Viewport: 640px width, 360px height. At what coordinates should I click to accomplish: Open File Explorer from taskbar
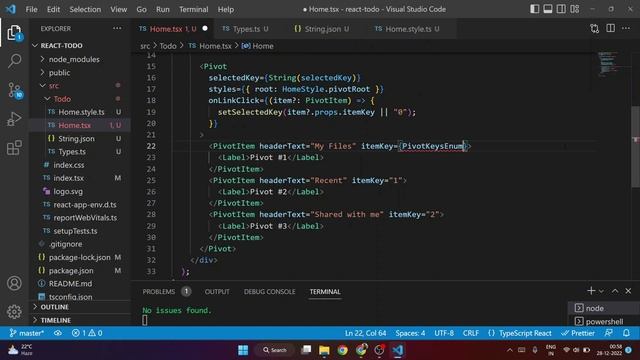tap(324, 350)
